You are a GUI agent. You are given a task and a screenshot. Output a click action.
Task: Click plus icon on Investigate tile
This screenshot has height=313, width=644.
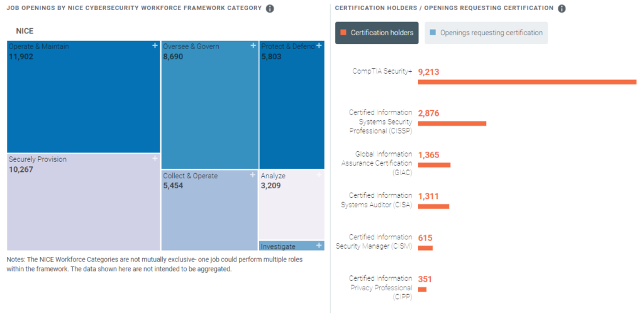click(319, 246)
